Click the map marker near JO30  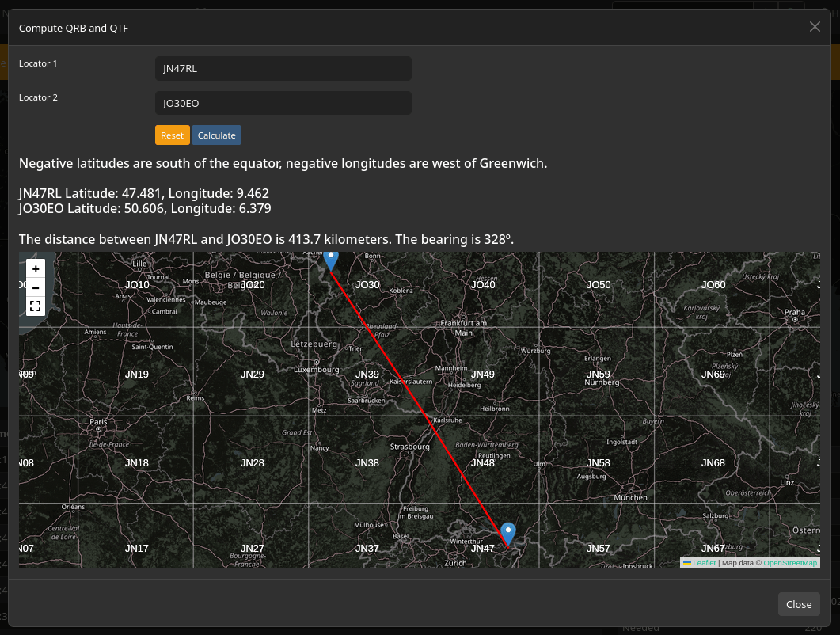(x=331, y=261)
